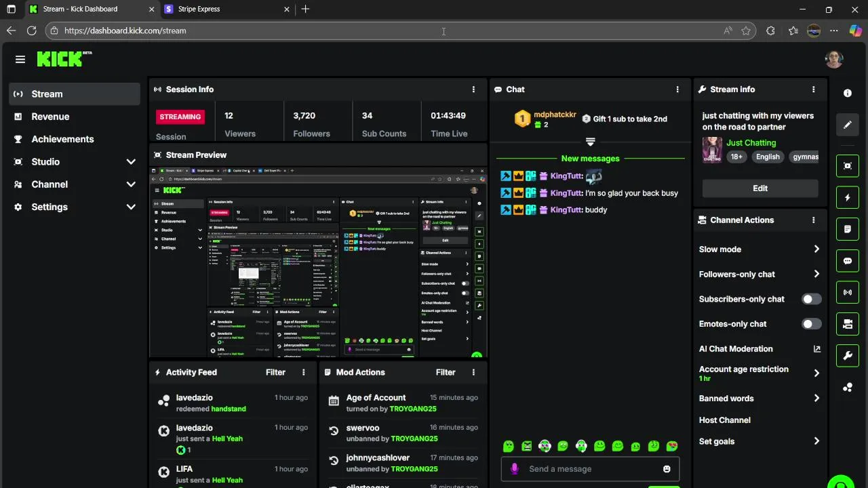Click the three-dots cluster icon at sidebar bottom
Image resolution: width=868 pixels, height=488 pixels.
[848, 388]
